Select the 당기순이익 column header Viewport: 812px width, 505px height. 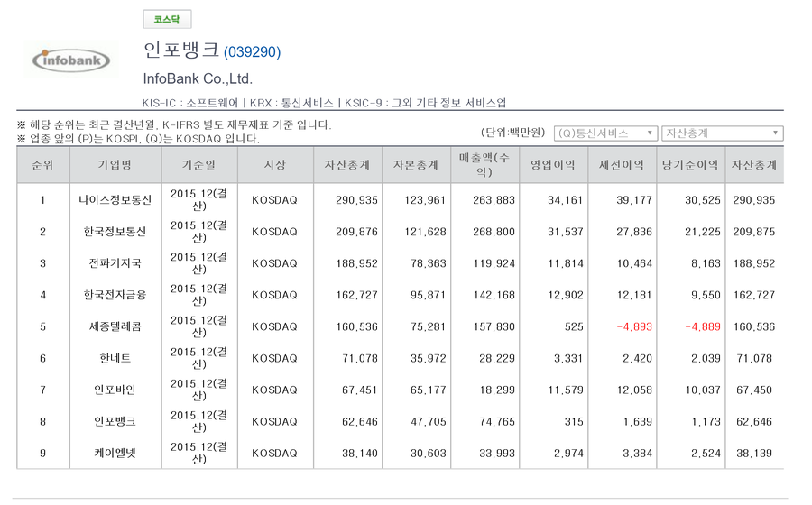pos(691,165)
